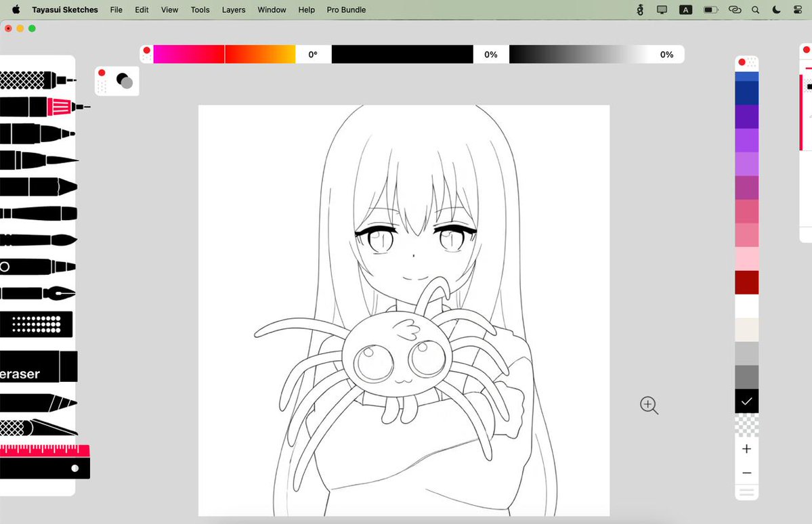Pick the deep purple color swatch

click(747, 117)
